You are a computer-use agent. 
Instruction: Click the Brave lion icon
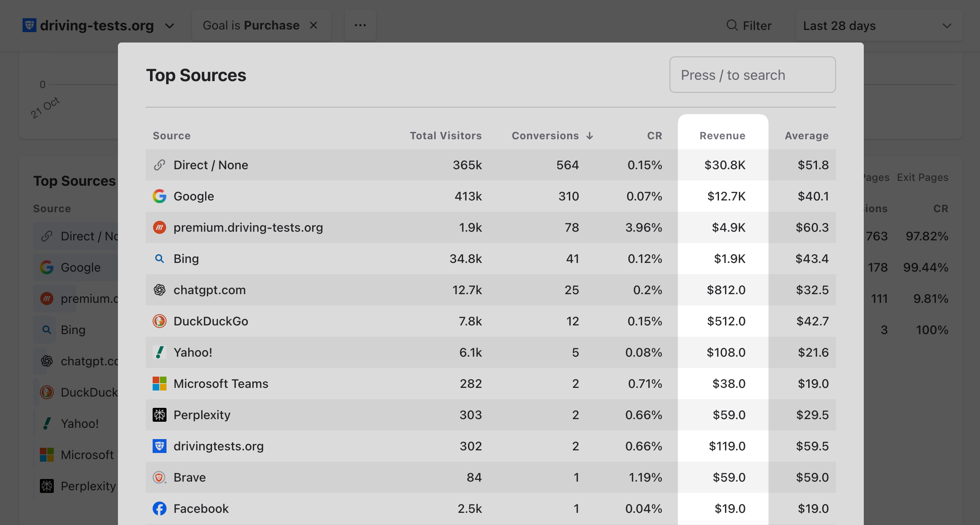[159, 477]
